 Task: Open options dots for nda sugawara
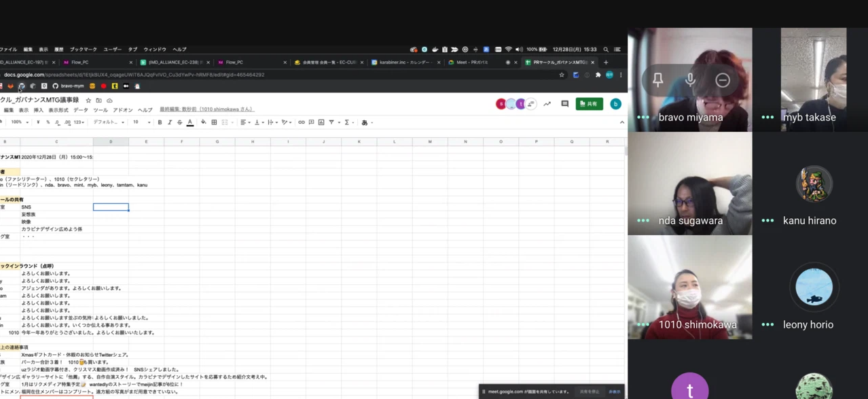[x=643, y=220]
